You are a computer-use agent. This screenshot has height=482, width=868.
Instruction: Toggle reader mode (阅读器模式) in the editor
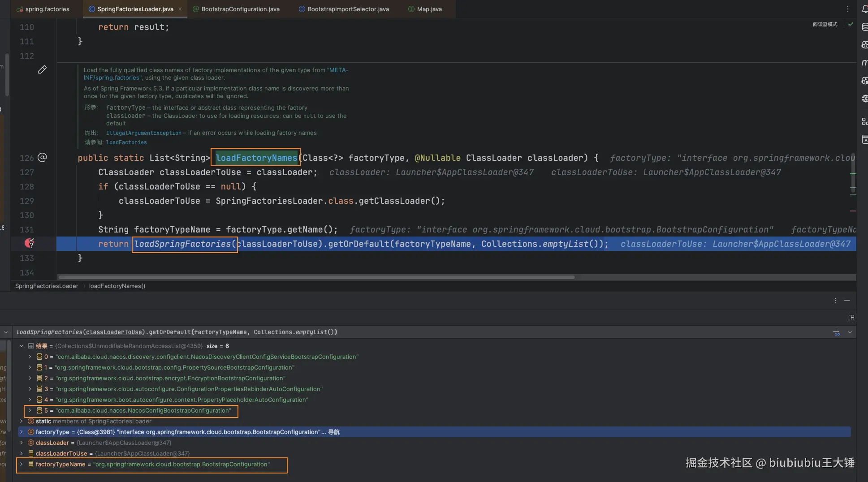pos(825,24)
